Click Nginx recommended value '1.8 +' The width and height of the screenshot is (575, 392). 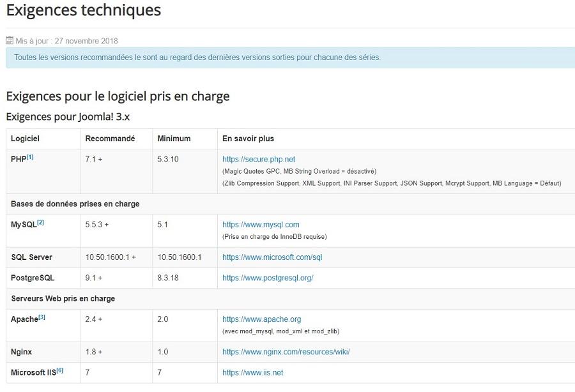[x=94, y=352]
